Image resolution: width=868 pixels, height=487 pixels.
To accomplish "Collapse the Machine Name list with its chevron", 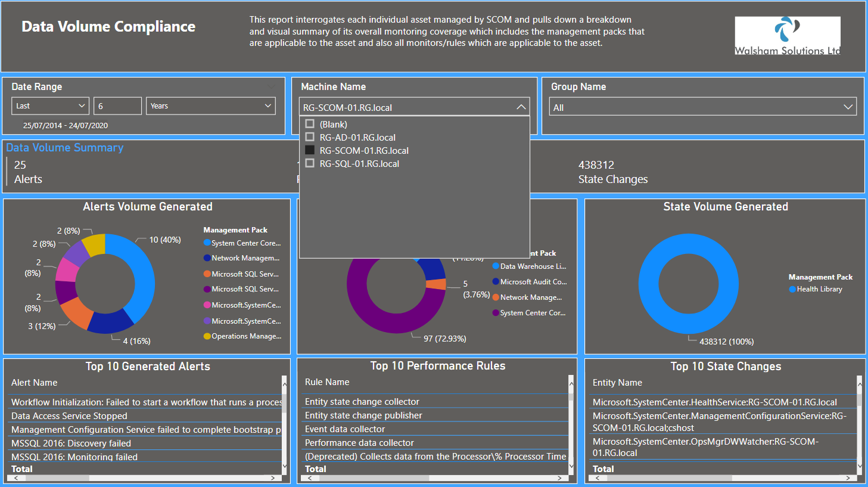I will tap(522, 106).
